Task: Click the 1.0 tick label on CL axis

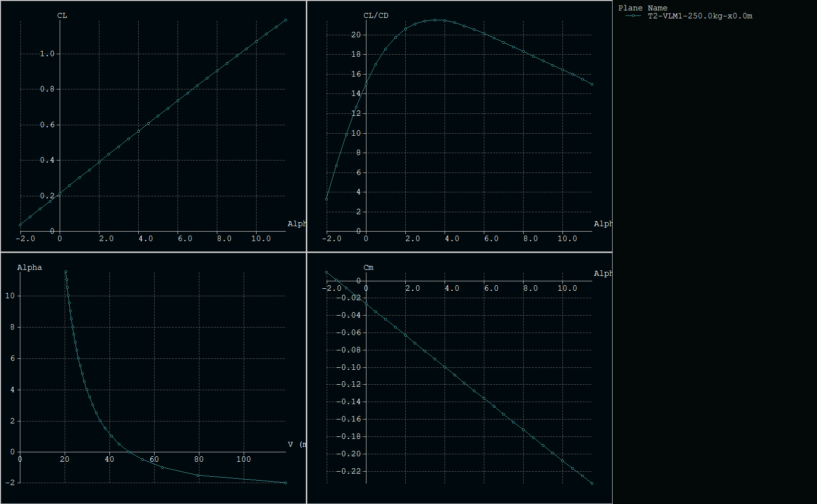Action: (47, 54)
